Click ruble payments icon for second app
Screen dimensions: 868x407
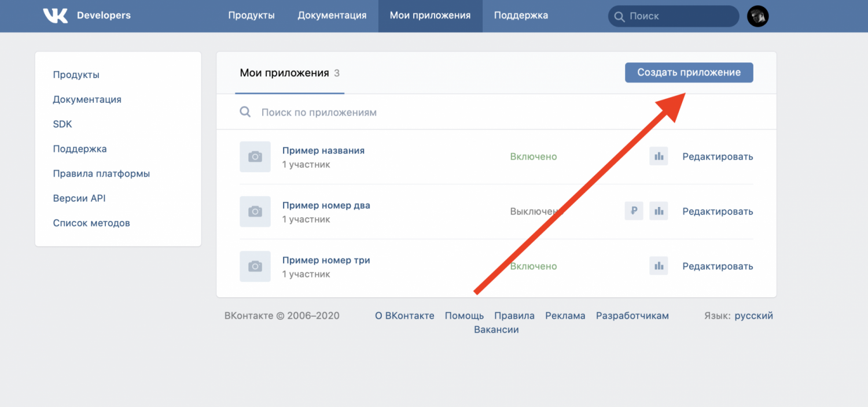tap(634, 211)
